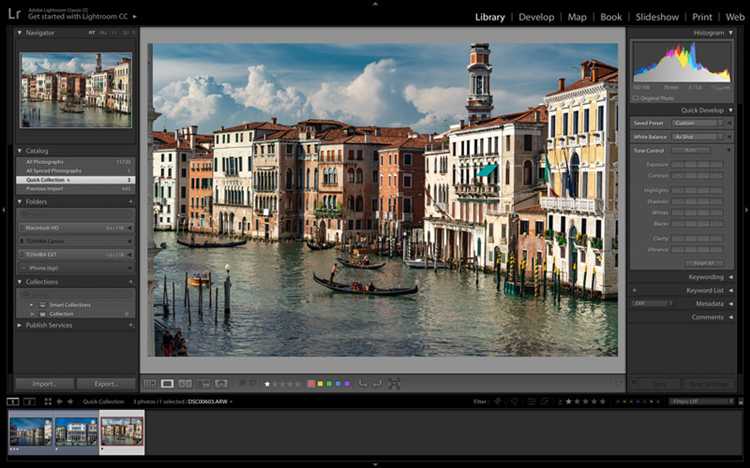
Task: Switch to the Library module
Action: pyautogui.click(x=490, y=17)
